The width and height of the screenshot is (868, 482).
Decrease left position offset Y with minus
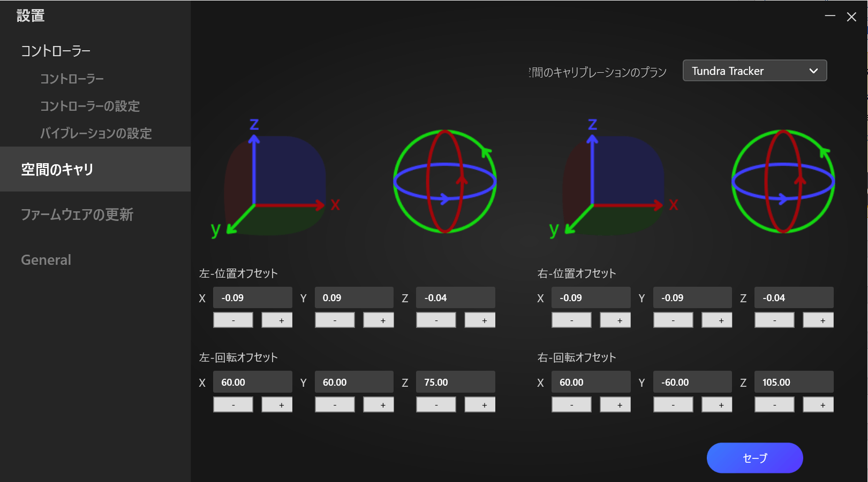click(x=335, y=320)
